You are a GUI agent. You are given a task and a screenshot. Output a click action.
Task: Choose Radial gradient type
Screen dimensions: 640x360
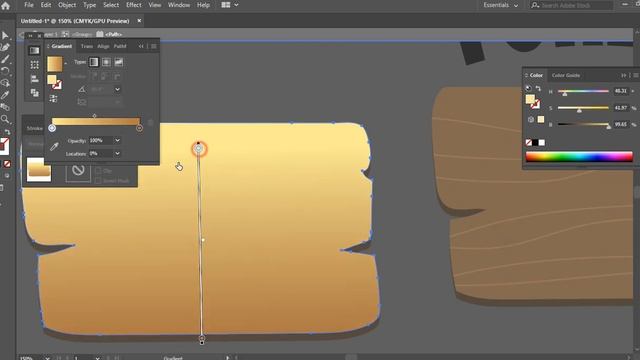[106, 62]
